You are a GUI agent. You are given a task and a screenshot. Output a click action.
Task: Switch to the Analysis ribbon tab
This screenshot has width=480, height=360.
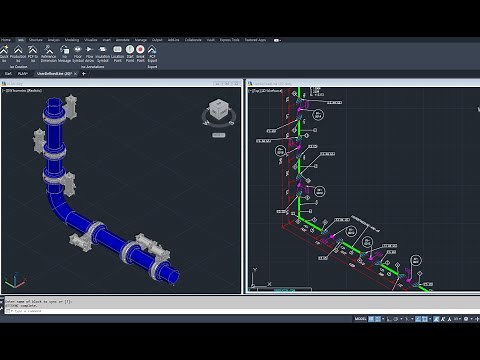[53, 40]
